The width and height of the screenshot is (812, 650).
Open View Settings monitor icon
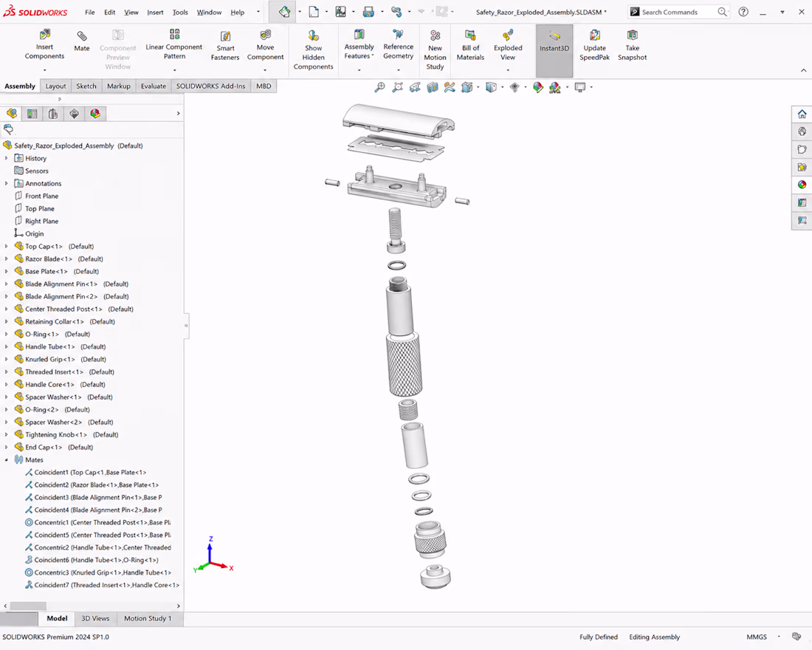(x=580, y=87)
